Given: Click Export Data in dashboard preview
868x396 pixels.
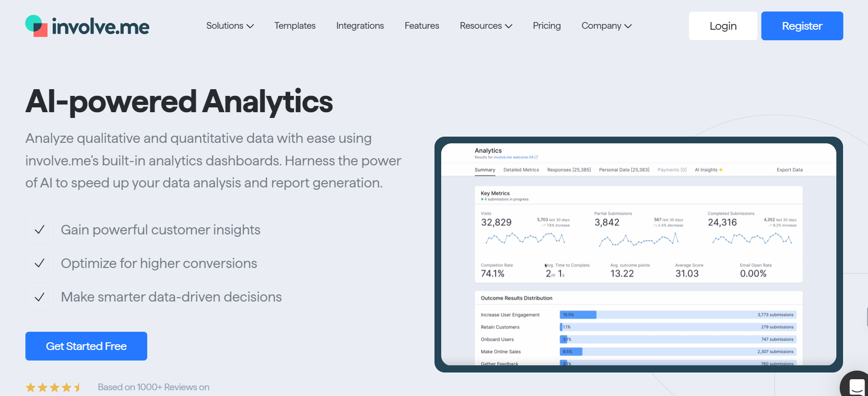Looking at the screenshot, I should [x=789, y=170].
